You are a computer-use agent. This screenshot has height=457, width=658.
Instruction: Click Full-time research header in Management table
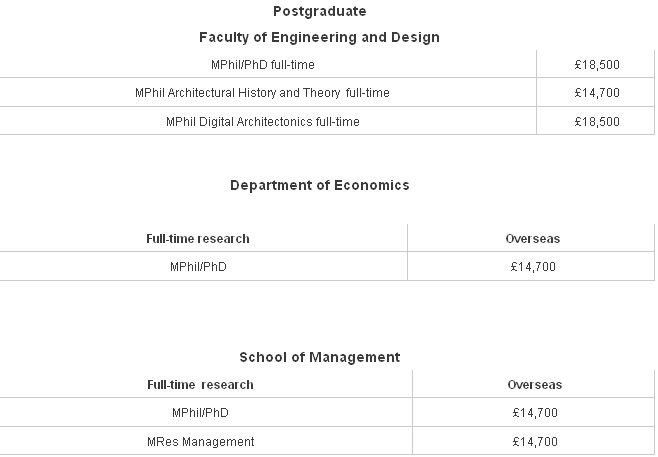tap(200, 385)
